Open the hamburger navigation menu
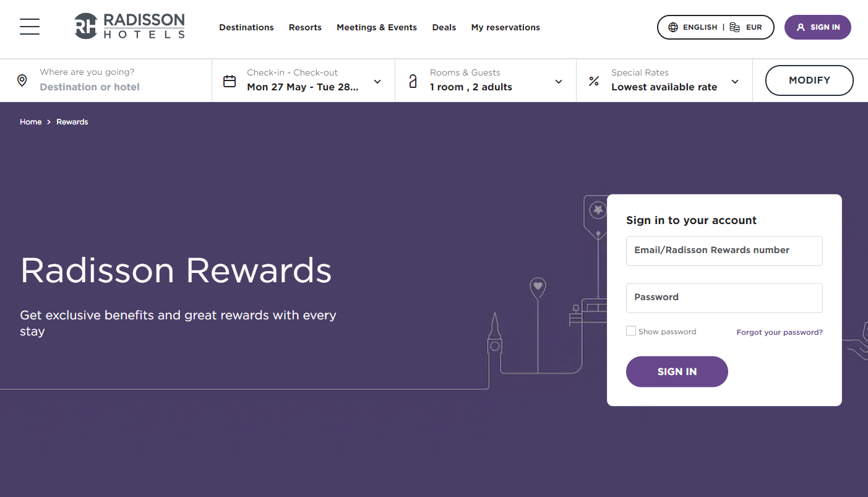 pos(29,27)
